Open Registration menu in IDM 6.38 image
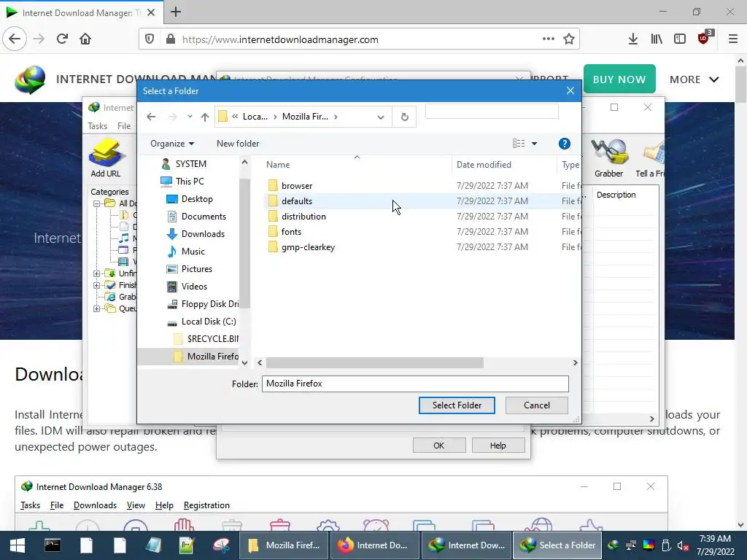This screenshot has width=747, height=560. click(206, 505)
